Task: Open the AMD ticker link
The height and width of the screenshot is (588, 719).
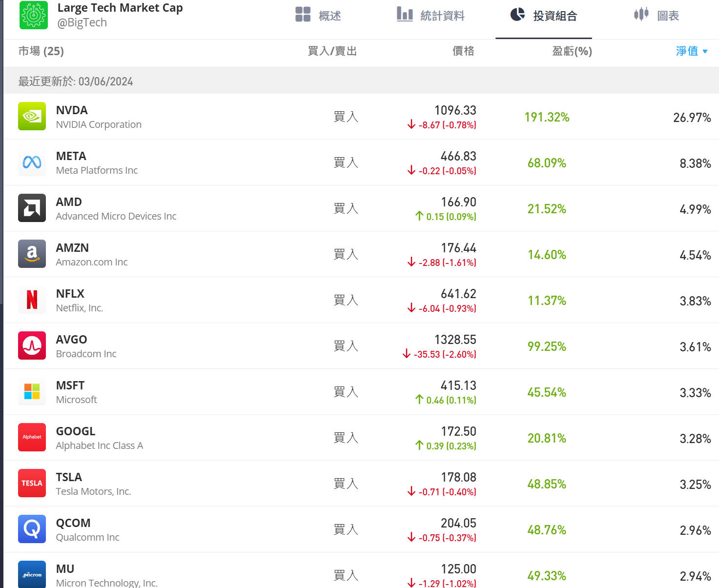Action: [x=69, y=202]
